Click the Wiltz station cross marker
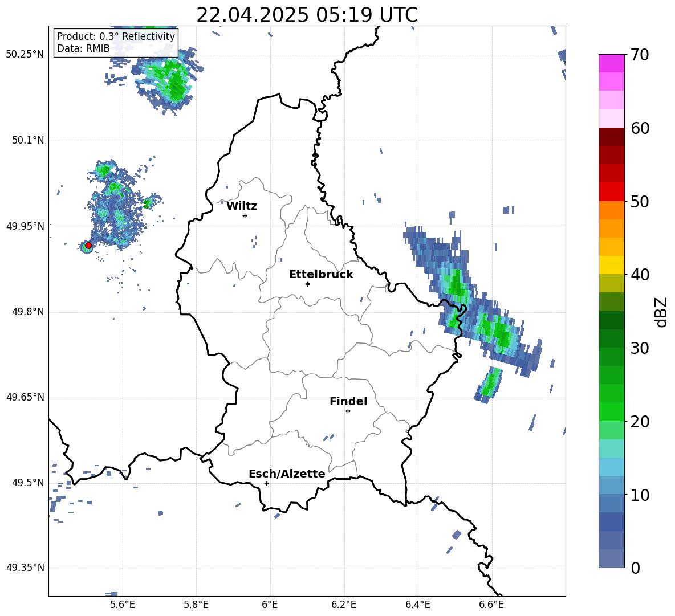 245,215
